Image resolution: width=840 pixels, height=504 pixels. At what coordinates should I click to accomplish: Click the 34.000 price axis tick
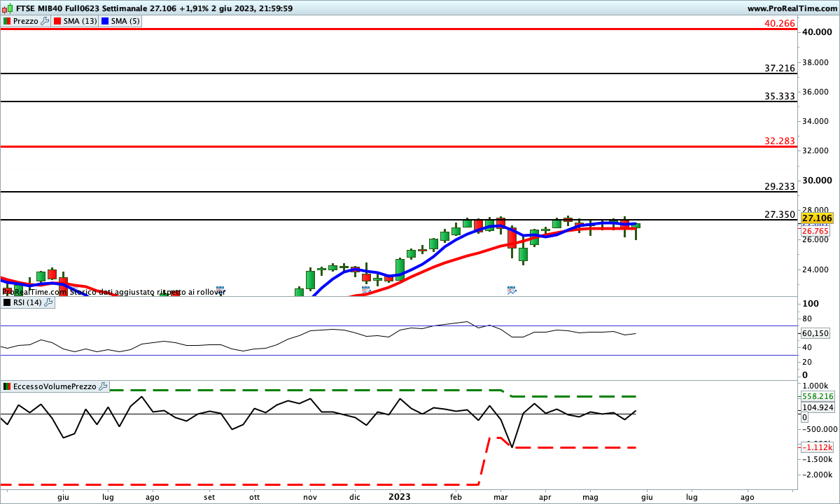point(816,121)
